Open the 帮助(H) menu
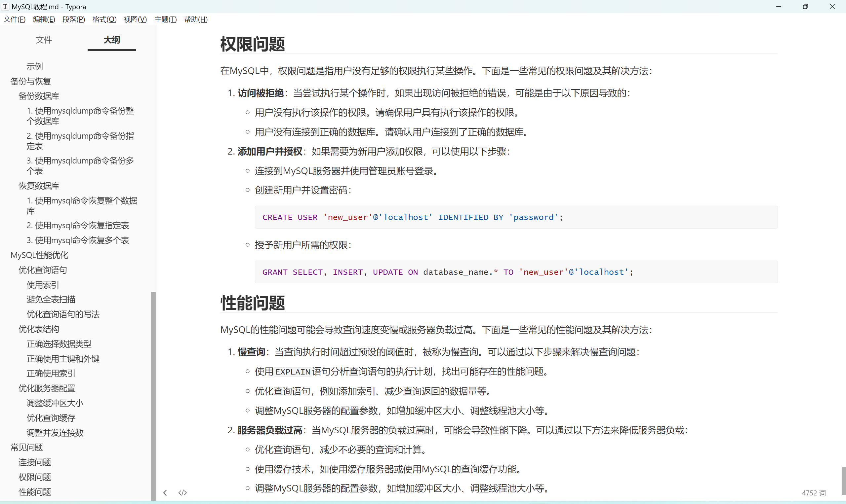 (195, 19)
